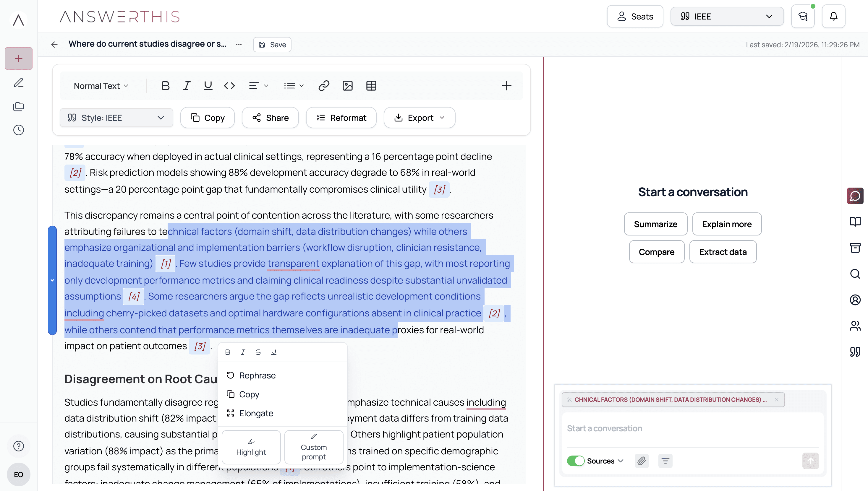Image resolution: width=868 pixels, height=491 pixels.
Task: Click the Start a conversation input field
Action: point(692,428)
